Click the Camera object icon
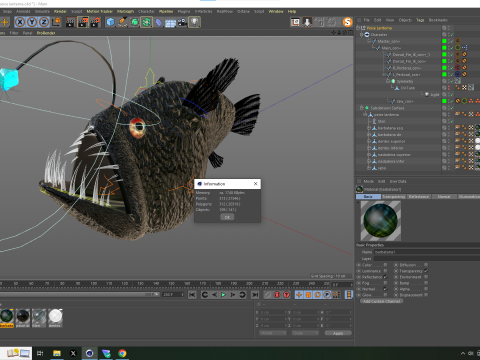 click(x=182, y=22)
